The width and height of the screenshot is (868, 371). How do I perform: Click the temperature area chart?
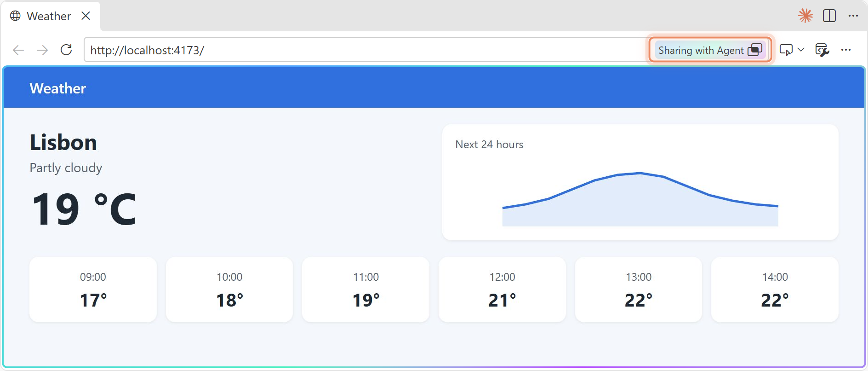(x=640, y=199)
